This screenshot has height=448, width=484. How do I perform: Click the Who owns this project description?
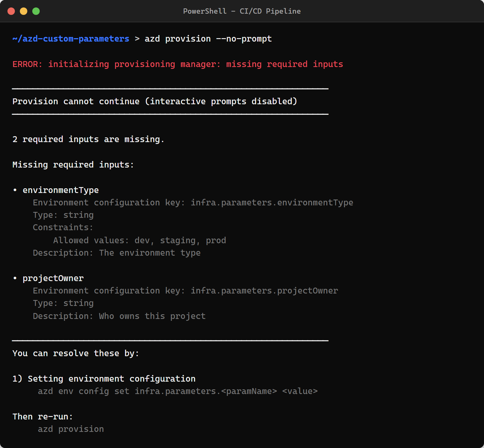coord(119,316)
